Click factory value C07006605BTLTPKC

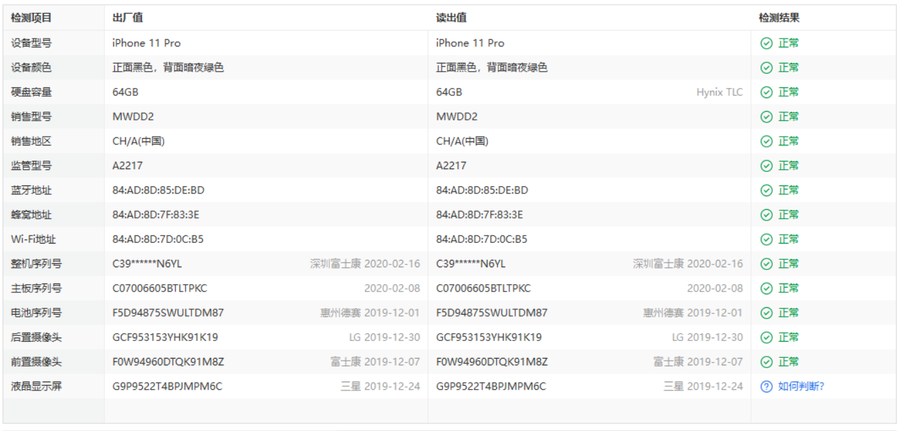[160, 288]
